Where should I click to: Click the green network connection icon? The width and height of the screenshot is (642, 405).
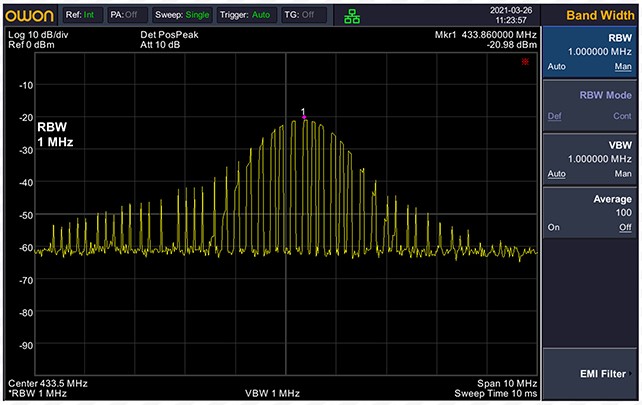pyautogui.click(x=351, y=15)
